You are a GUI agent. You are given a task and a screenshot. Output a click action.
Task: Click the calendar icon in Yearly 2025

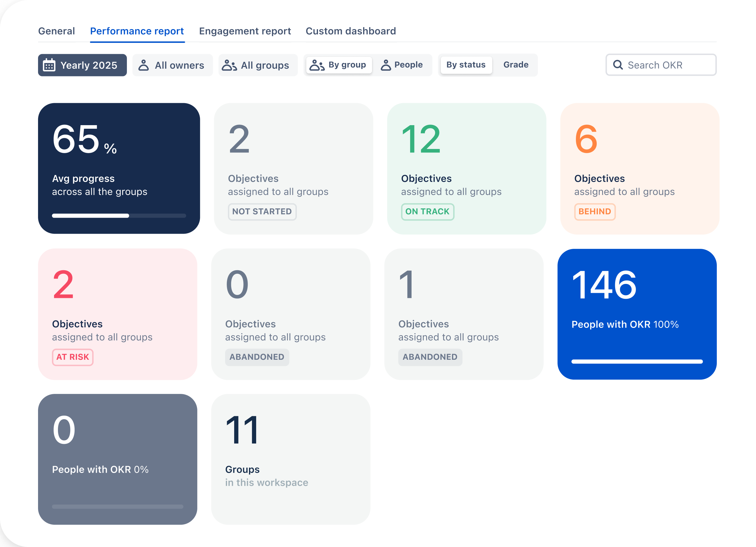pyautogui.click(x=49, y=65)
